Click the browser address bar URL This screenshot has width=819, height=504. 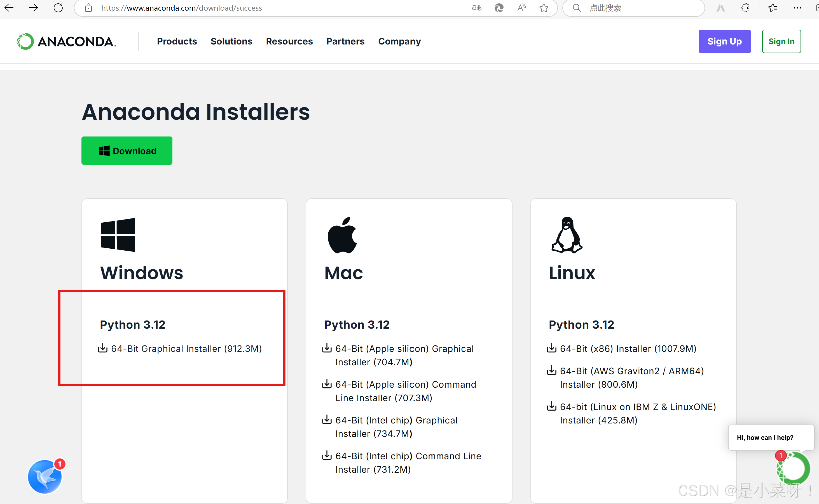[181, 8]
